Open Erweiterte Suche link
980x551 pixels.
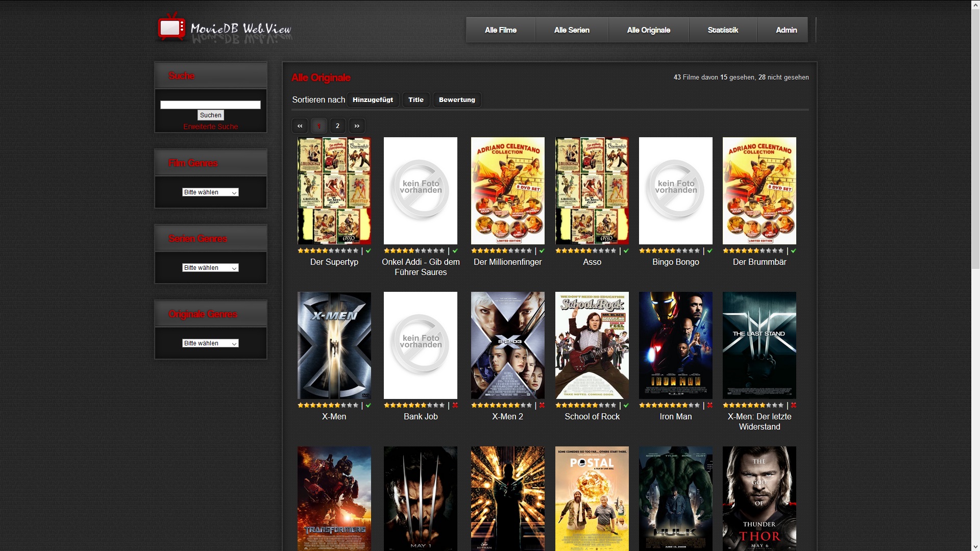(x=210, y=127)
